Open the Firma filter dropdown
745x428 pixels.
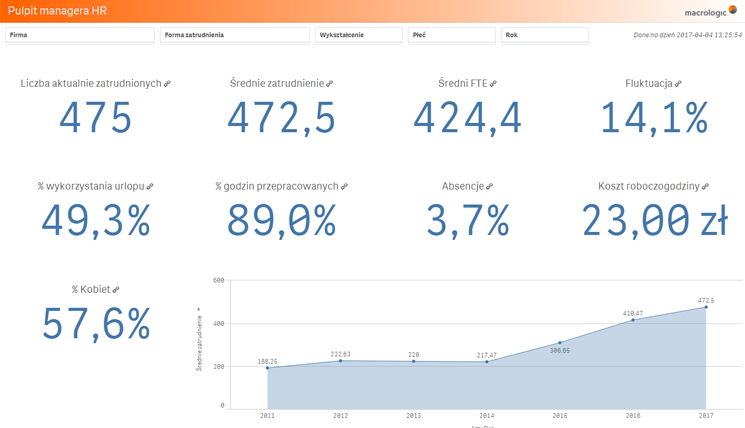tap(80, 35)
